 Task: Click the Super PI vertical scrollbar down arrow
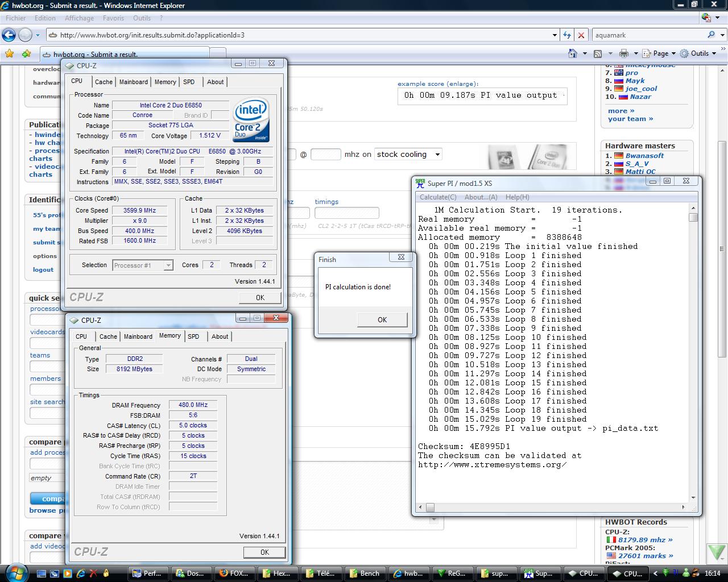[693, 498]
